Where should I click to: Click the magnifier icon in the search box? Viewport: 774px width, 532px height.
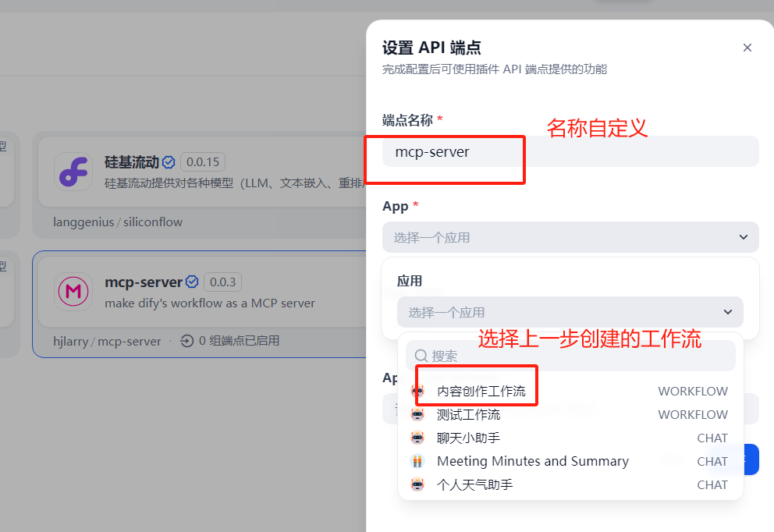click(421, 356)
